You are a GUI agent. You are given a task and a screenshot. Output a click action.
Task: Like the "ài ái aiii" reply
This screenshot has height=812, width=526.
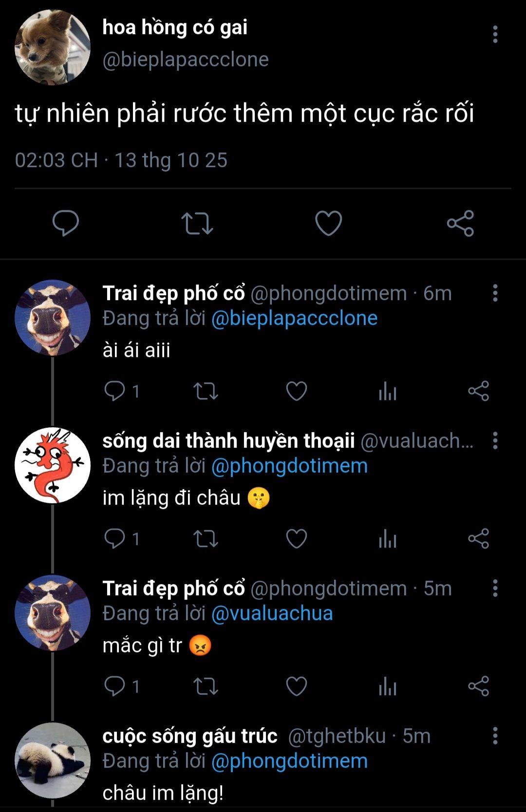[x=296, y=391]
